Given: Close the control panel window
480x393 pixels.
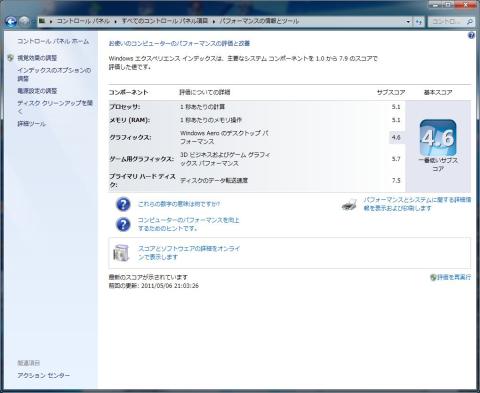Looking at the screenshot, I should [x=466, y=4].
